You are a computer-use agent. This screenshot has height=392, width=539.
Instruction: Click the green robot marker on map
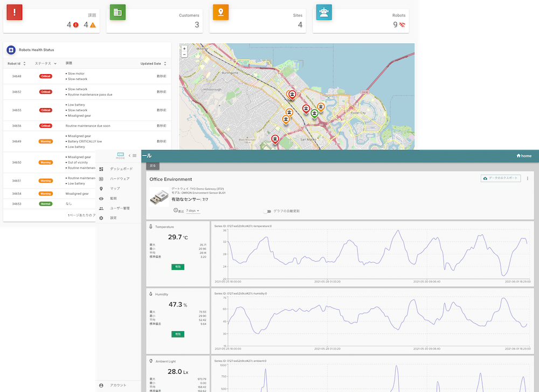point(314,113)
